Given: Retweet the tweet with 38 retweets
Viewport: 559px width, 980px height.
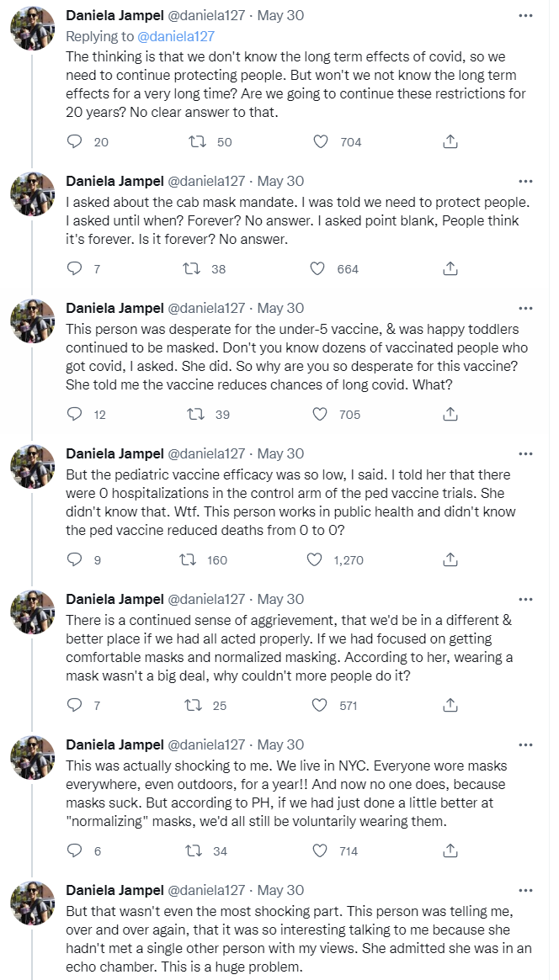Looking at the screenshot, I should [x=192, y=268].
